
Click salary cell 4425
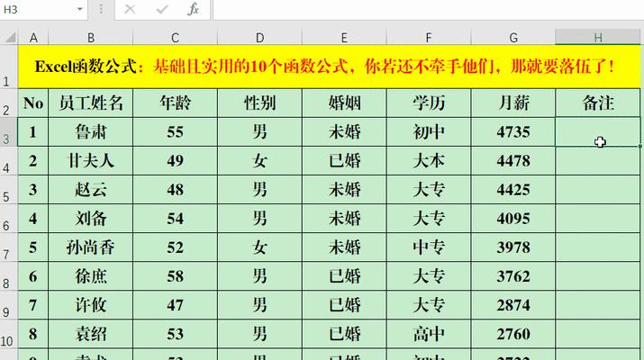coord(513,190)
